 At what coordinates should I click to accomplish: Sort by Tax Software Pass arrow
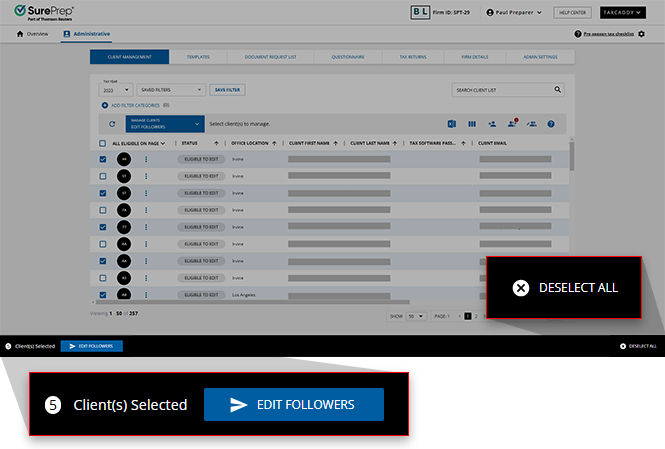click(463, 143)
